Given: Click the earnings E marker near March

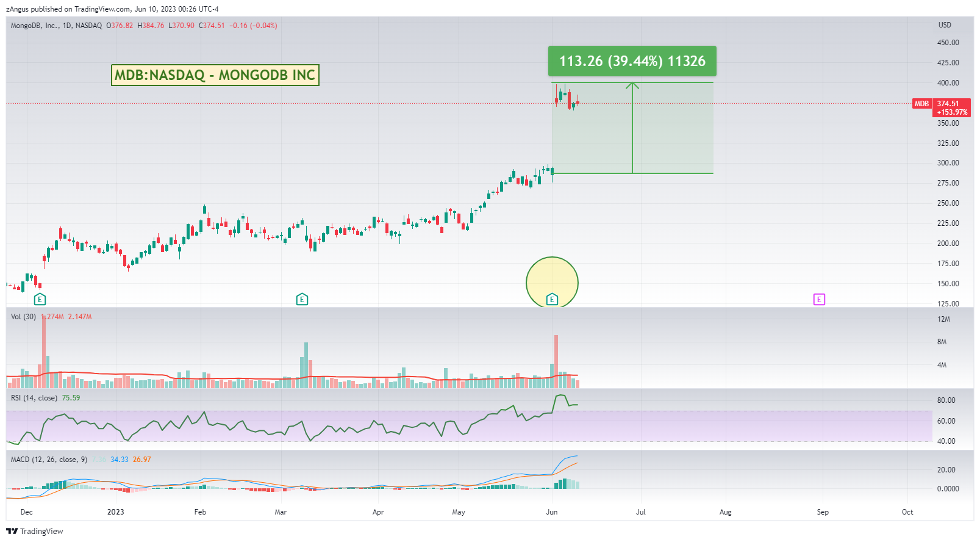Looking at the screenshot, I should pos(302,299).
